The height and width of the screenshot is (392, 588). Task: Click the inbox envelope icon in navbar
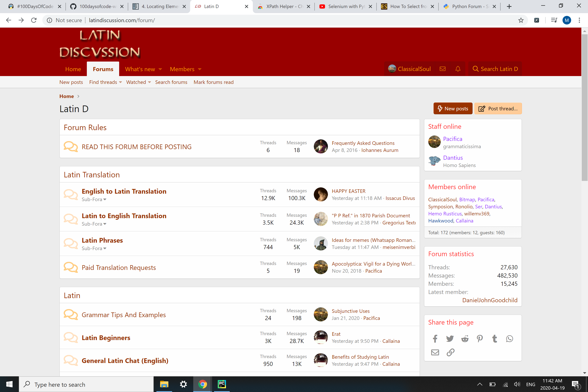[x=443, y=69]
